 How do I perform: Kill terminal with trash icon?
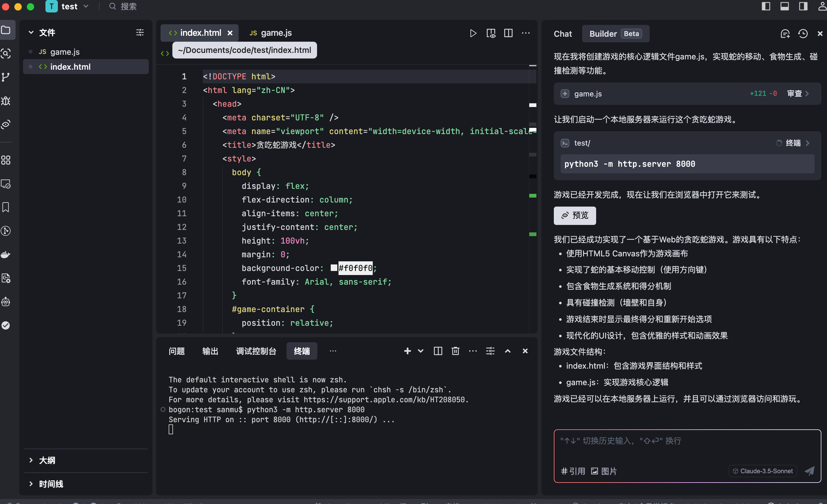click(456, 351)
